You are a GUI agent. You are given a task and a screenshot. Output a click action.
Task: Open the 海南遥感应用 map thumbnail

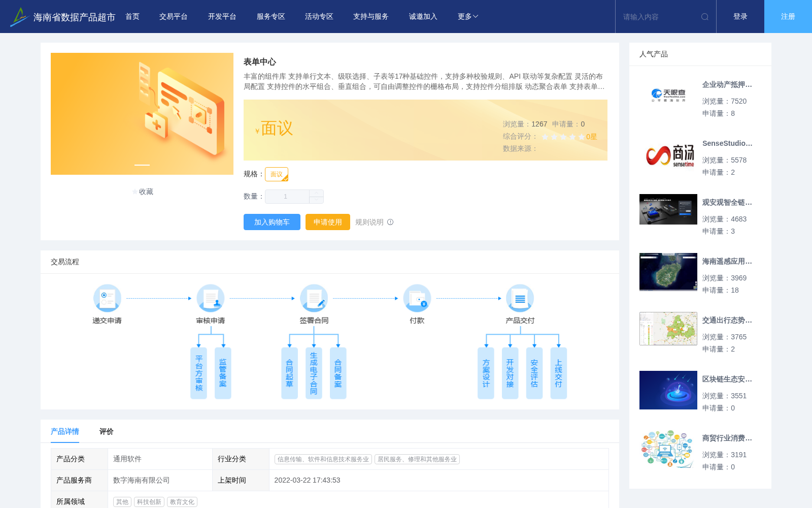(x=668, y=272)
